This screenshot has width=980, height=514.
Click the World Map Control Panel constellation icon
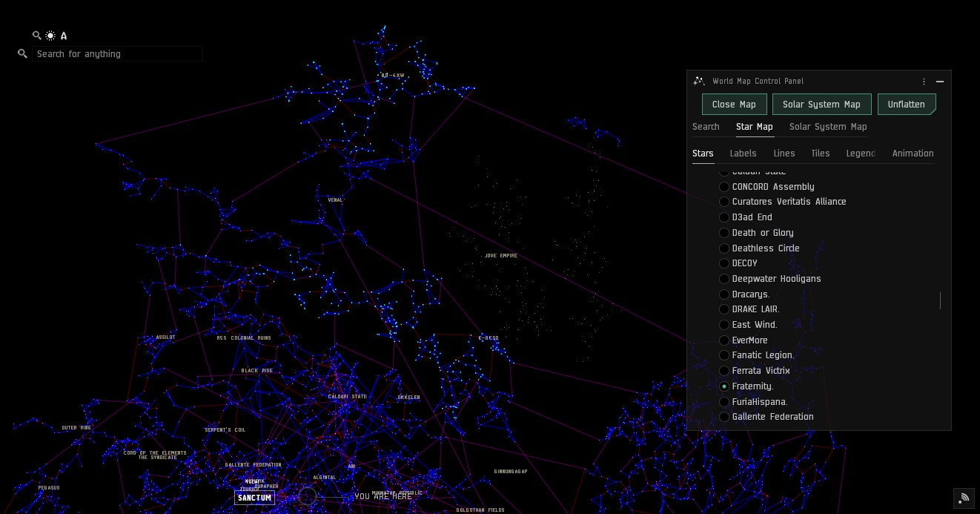[699, 81]
